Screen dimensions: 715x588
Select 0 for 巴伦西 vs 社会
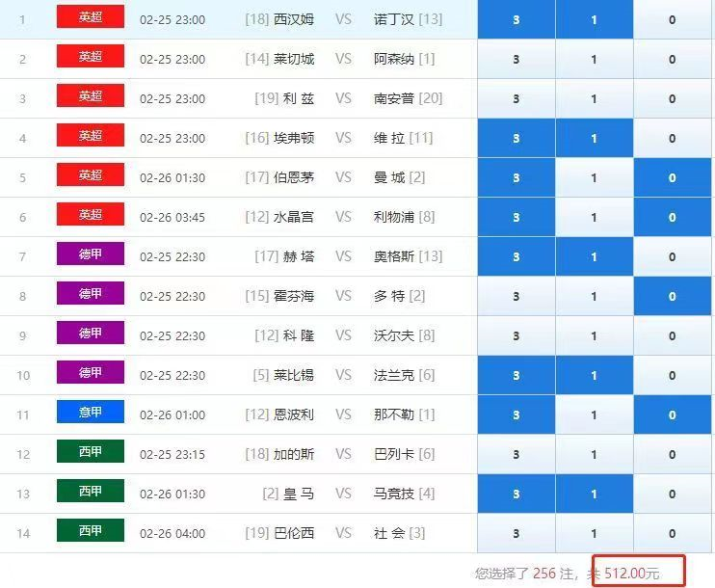click(673, 533)
